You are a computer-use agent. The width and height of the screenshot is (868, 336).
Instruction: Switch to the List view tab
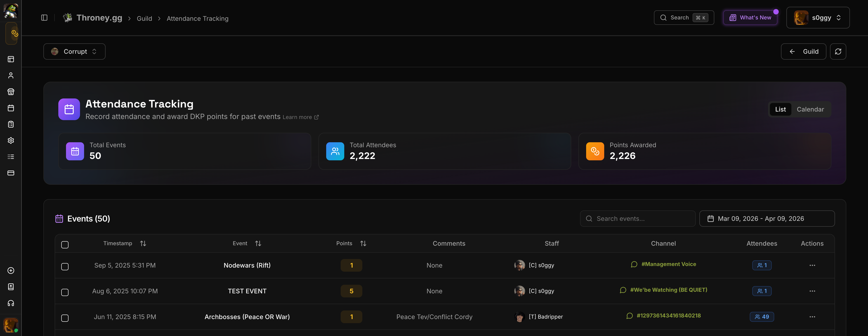[780, 110]
